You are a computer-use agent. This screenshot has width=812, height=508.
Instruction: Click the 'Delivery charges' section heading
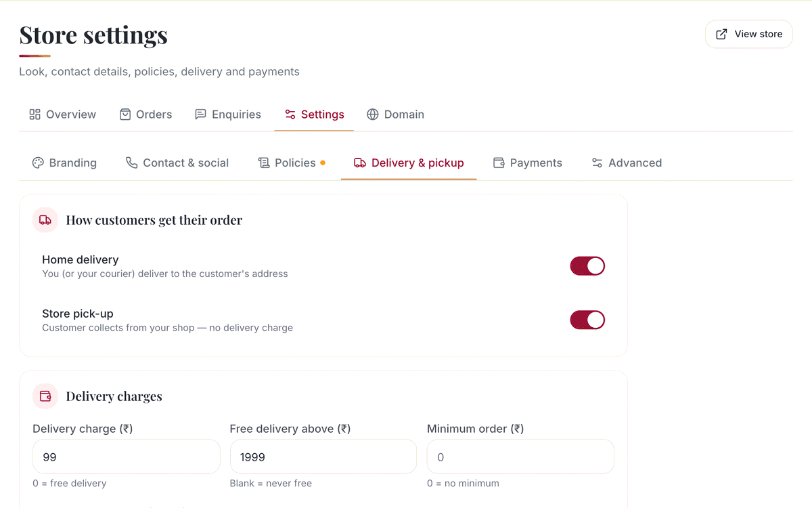[x=114, y=396]
